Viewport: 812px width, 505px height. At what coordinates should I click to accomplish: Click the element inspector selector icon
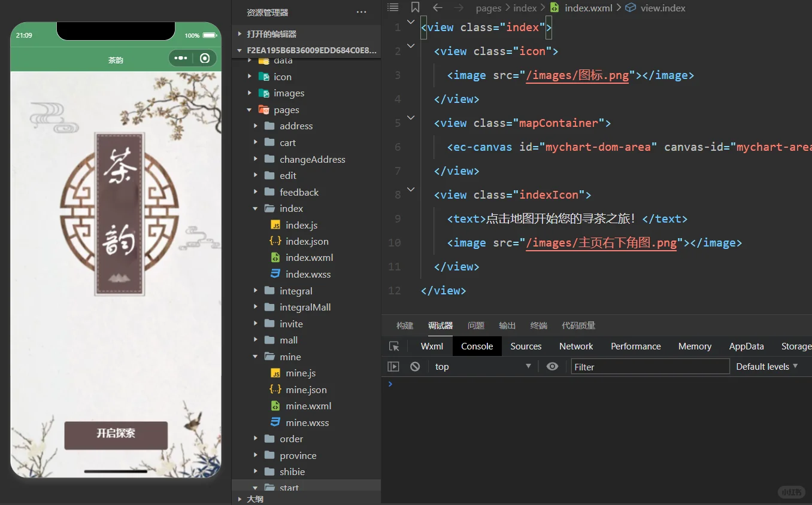[394, 346]
